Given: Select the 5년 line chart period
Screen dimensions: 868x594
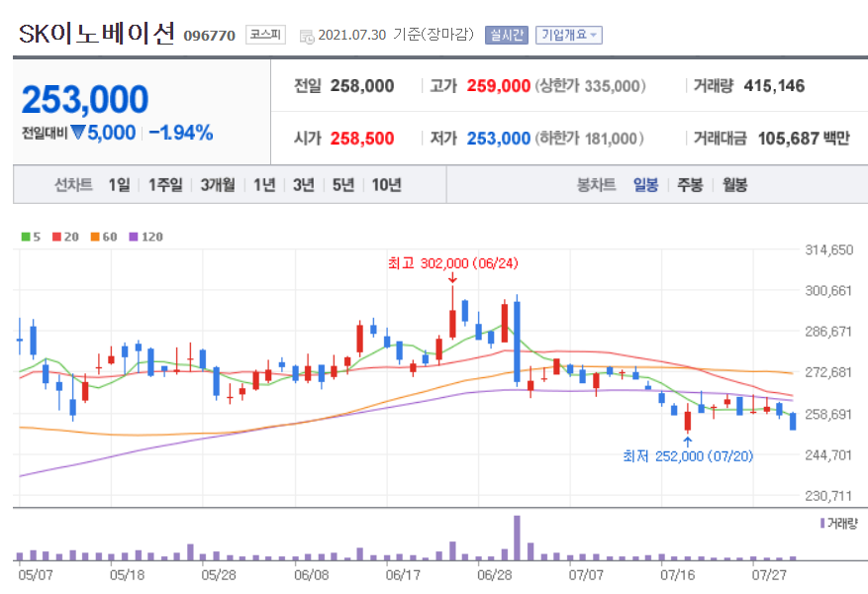Looking at the screenshot, I should [343, 185].
